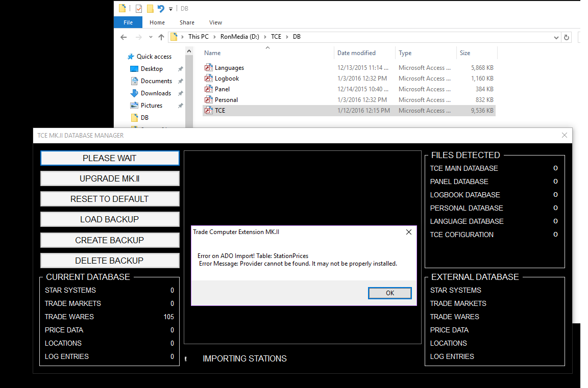588x388 pixels.
Task: Click the Undo icon in Explorer title bar
Action: tap(161, 8)
